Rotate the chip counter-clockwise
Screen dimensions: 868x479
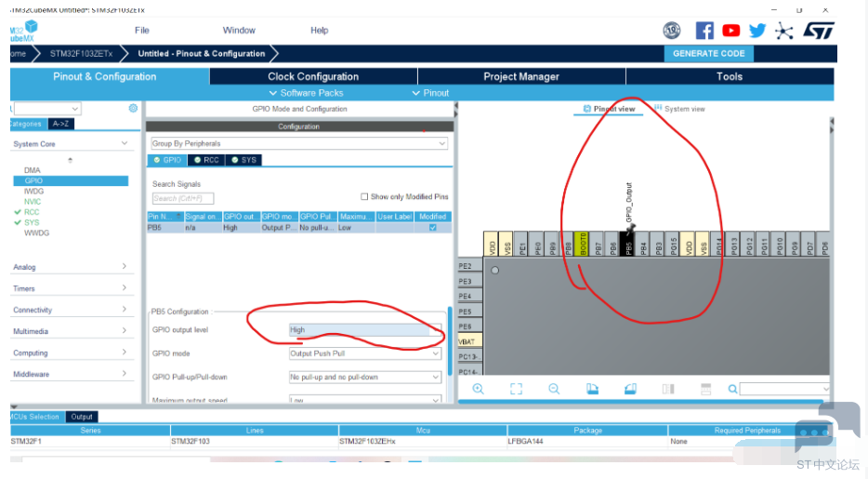pyautogui.click(x=630, y=389)
